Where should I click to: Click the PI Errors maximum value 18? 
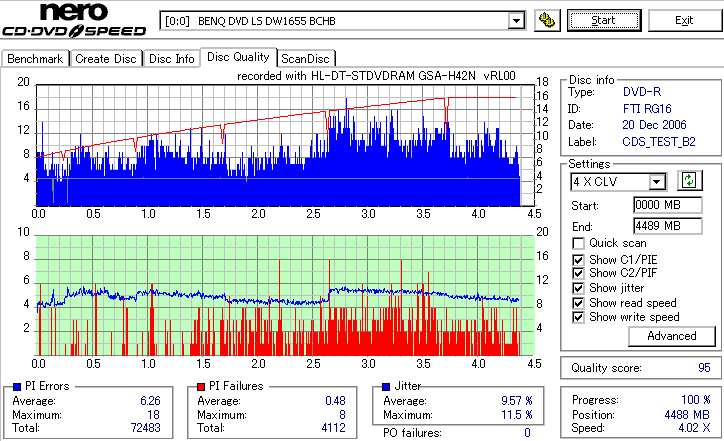(153, 415)
